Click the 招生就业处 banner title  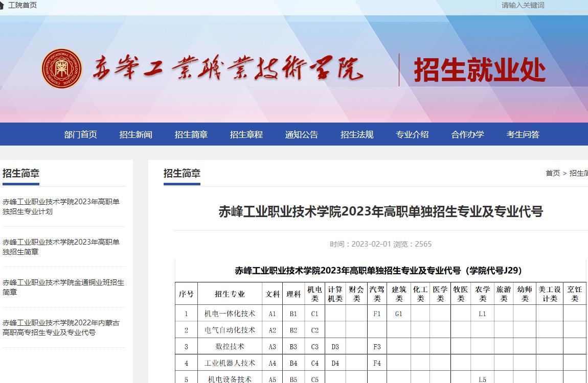(x=480, y=70)
